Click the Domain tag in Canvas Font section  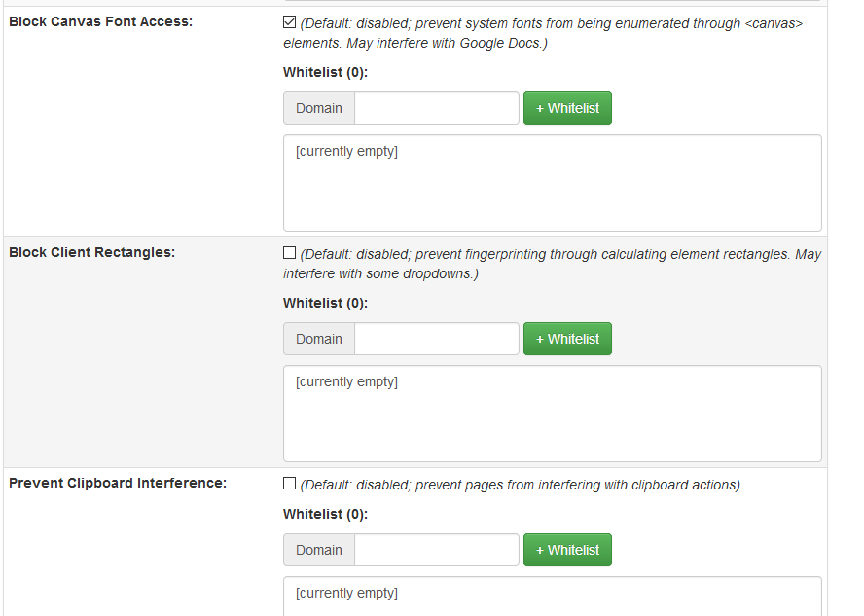[x=319, y=108]
